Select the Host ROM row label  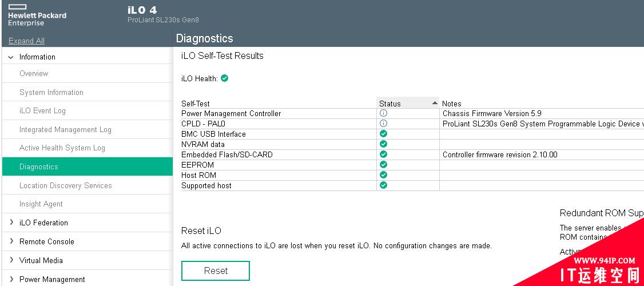coord(199,175)
